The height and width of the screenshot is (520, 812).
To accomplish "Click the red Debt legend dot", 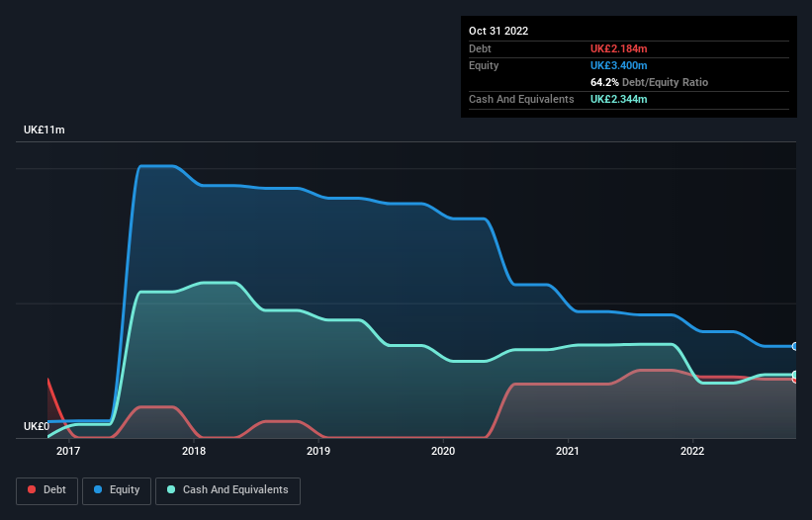I will [x=32, y=489].
